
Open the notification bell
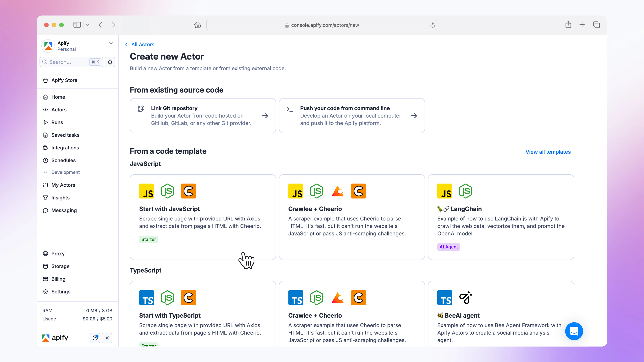110,62
